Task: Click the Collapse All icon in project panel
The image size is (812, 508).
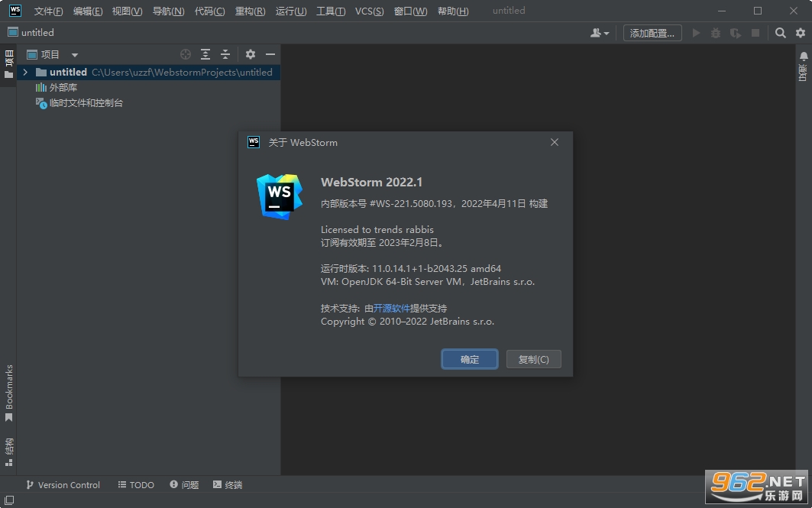Action: tap(225, 54)
